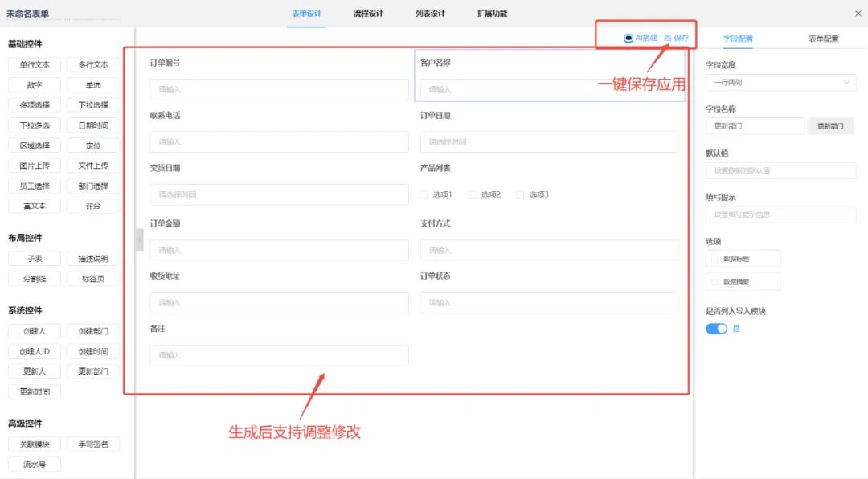Select the 字段配置 tab
868x479 pixels.
[738, 39]
